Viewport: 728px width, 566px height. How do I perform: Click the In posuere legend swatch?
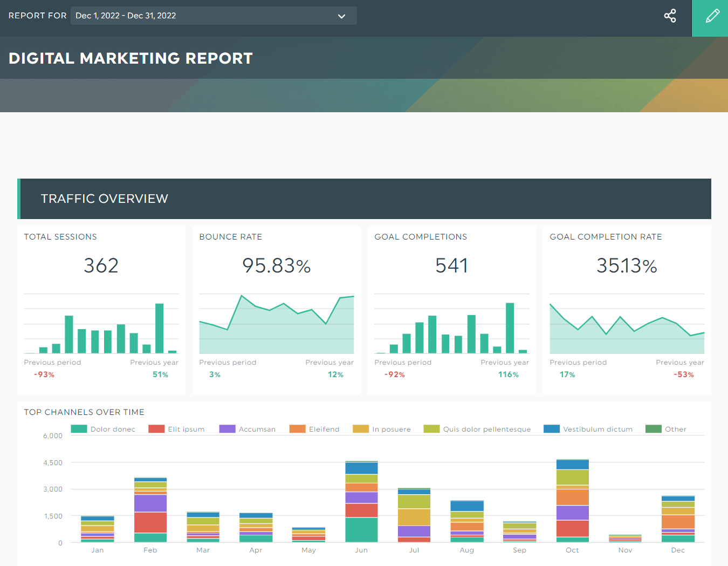click(x=361, y=429)
